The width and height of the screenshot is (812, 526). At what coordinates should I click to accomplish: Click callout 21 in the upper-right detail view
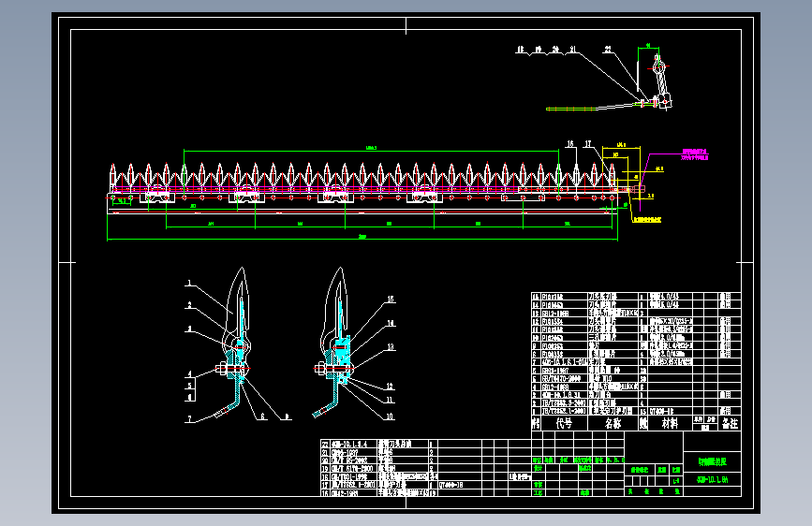pyautogui.click(x=573, y=50)
